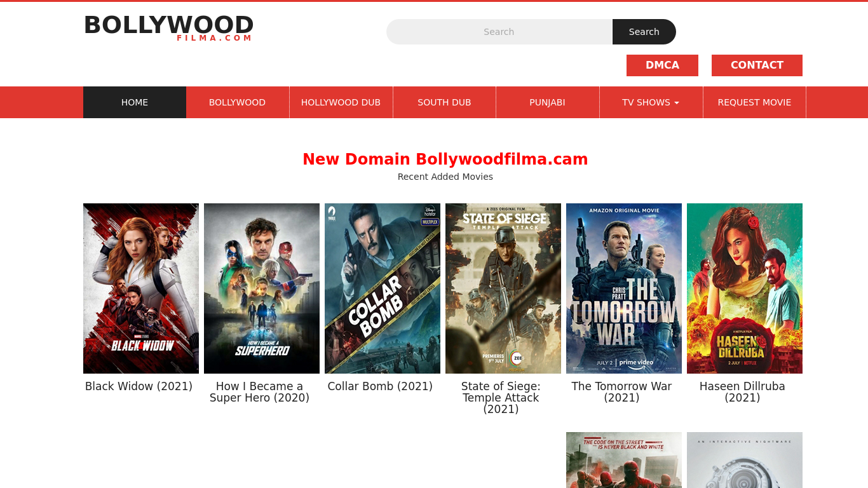Click How I Became a Super Hero (2020) title
This screenshot has height=488, width=868.
pos(259,392)
